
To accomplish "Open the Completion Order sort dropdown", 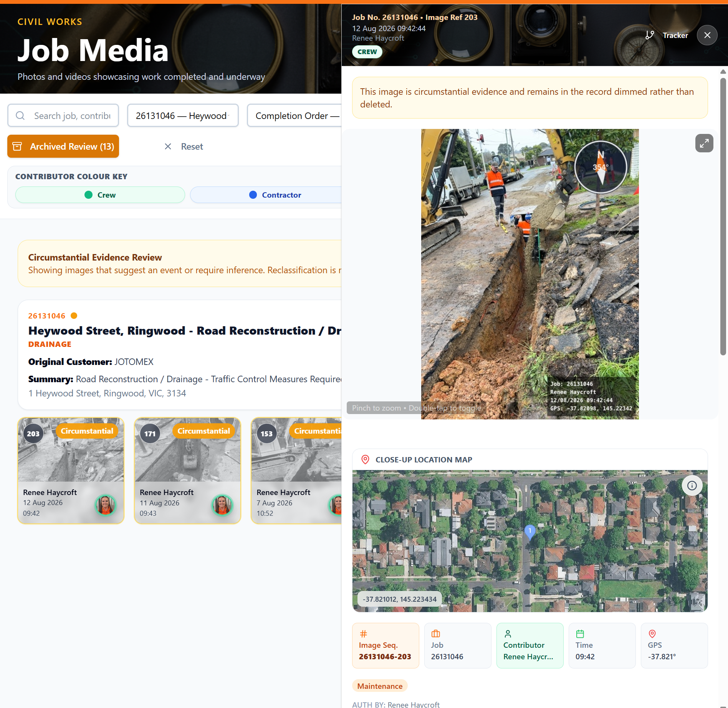I will click(x=295, y=116).
